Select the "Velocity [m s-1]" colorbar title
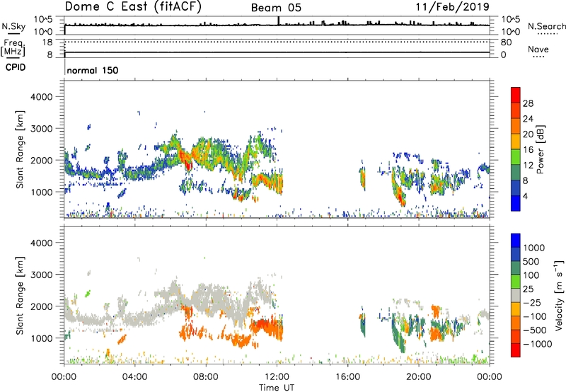 [x=559, y=295]
